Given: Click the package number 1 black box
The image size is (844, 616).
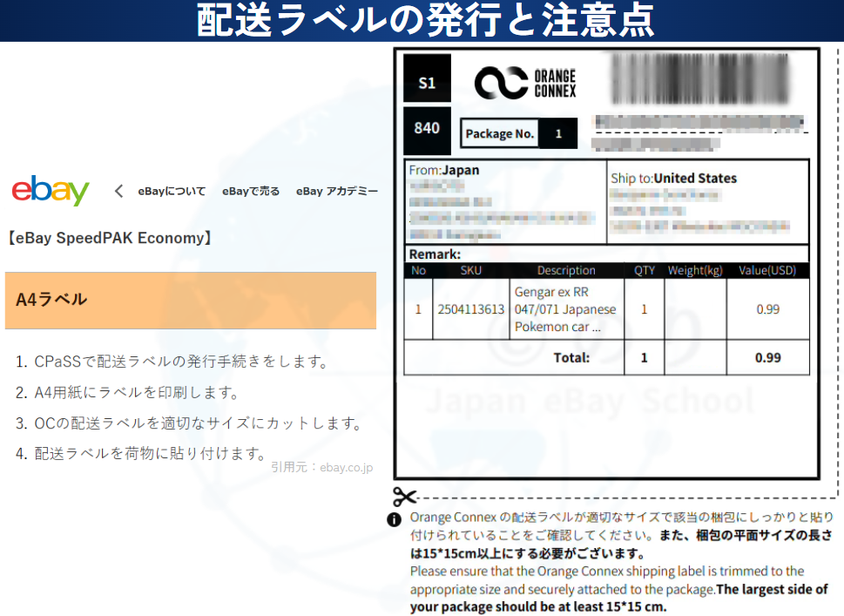Looking at the screenshot, I should click(x=557, y=133).
